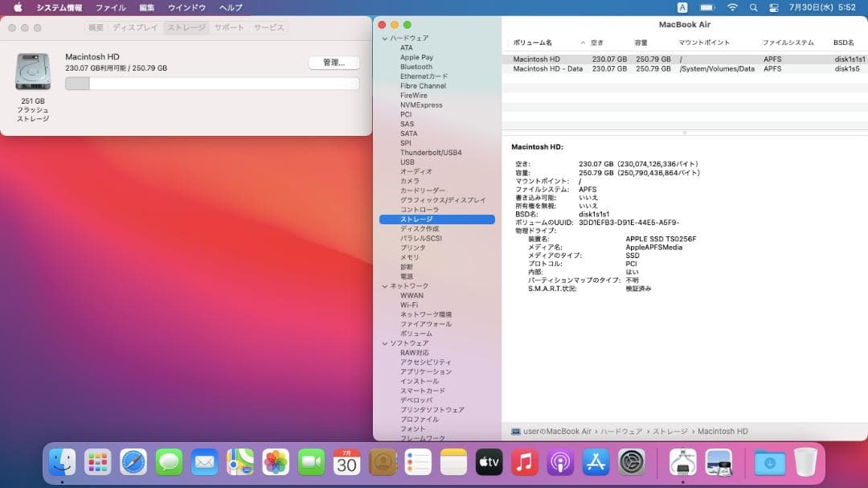Open Calendar from the Dock
Image resolution: width=868 pixels, height=488 pixels.
pyautogui.click(x=346, y=463)
